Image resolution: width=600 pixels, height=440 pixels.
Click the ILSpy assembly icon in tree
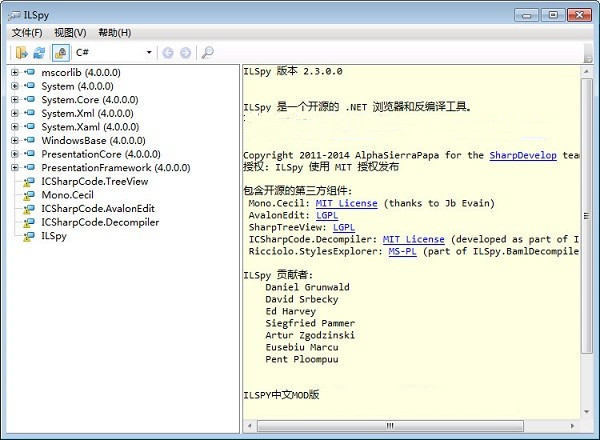[x=29, y=236]
